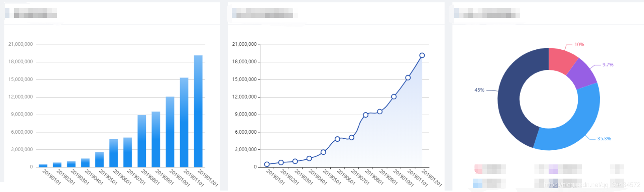
Task: Click the tallest 20191201 bar in bar chart
Action: click(x=198, y=111)
